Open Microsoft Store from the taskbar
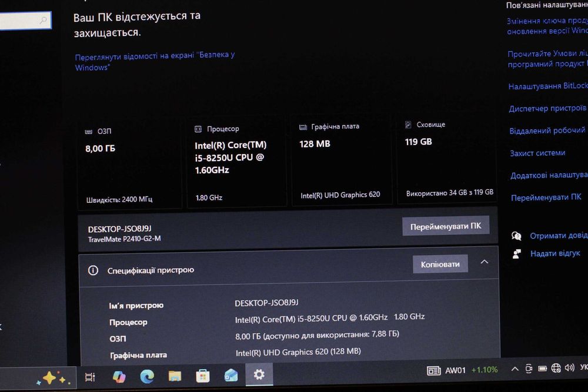This screenshot has height=392, width=588. coord(202,376)
